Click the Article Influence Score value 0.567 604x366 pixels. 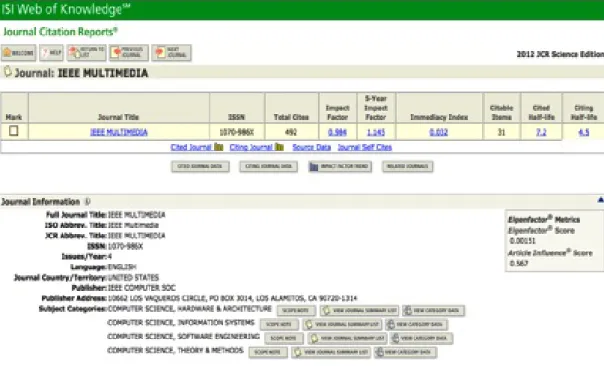coord(519,263)
